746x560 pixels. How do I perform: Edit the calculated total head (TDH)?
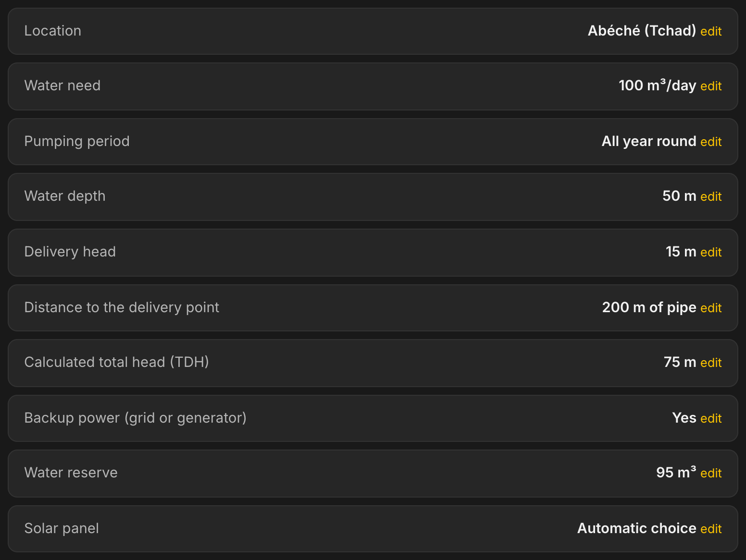[x=711, y=363]
